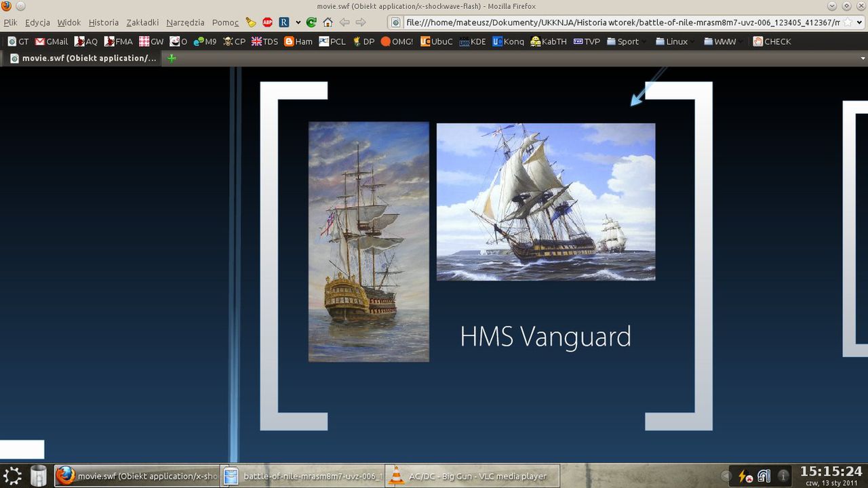Open the PCL bookmark
Screen dimensions: 868x488
click(x=332, y=41)
